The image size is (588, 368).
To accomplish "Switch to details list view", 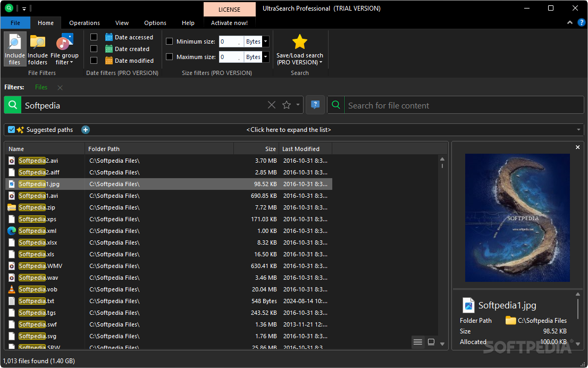I will 418,342.
